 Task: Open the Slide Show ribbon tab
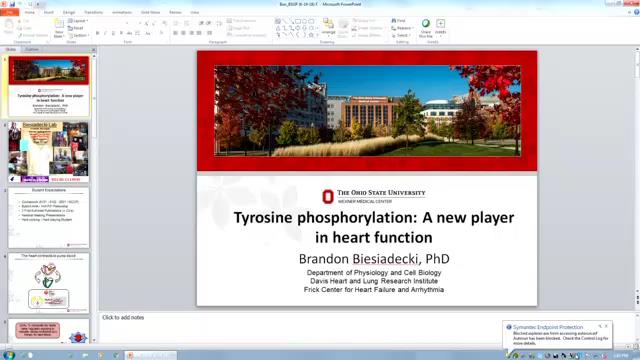pyautogui.click(x=150, y=12)
